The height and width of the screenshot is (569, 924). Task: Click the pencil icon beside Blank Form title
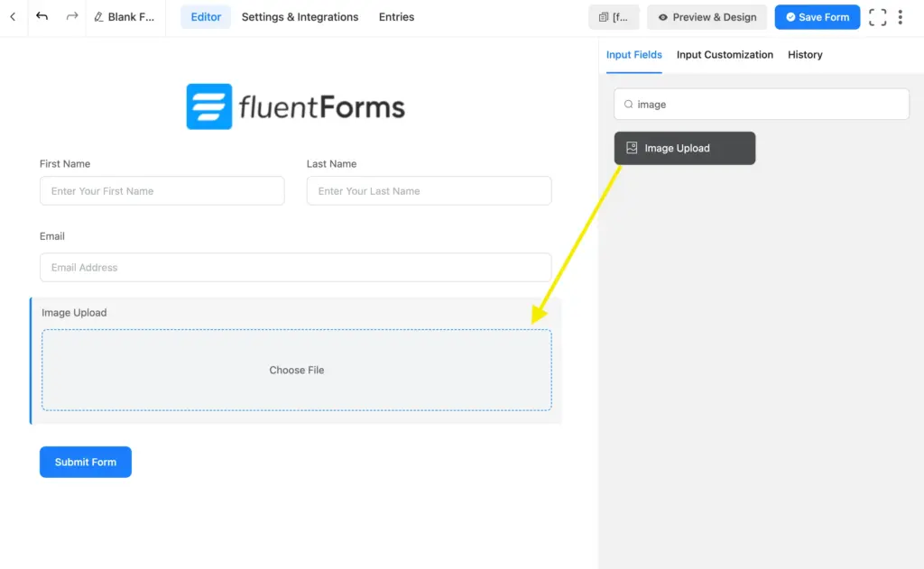click(x=99, y=17)
